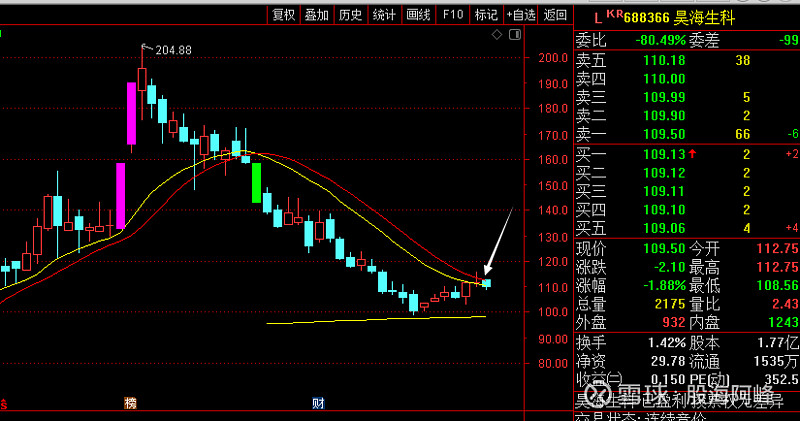Click the lower magenta candle near 140
The height and width of the screenshot is (421, 800).
[120, 196]
